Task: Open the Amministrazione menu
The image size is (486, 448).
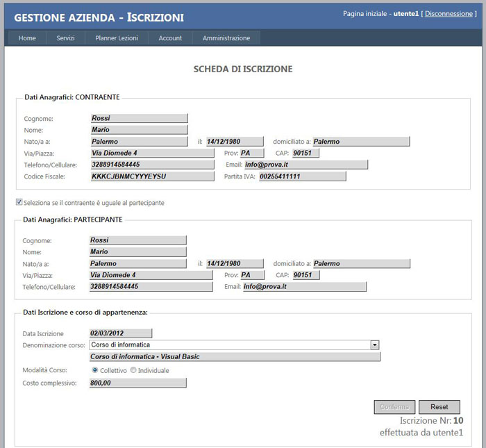Action: (226, 38)
